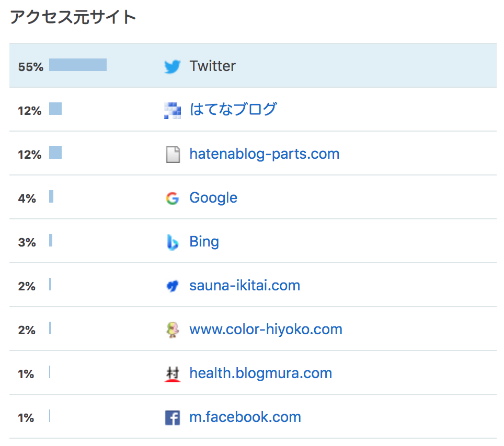Click the 1% value beside m.facebook.com
The width and height of the screenshot is (504, 446).
coord(26,418)
